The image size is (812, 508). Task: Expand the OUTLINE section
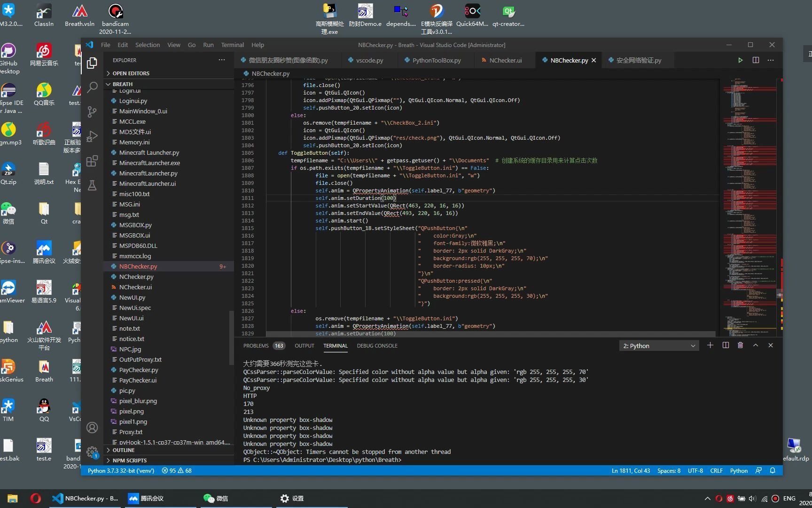click(123, 450)
